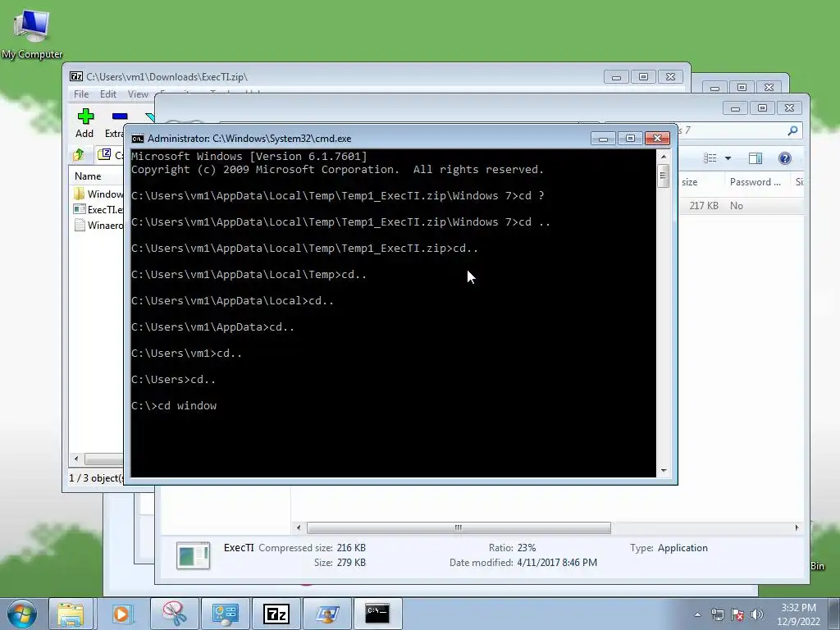Click Explorer horizontal scrollbar left arrow
Screen dimensions: 840x630
(x=299, y=527)
